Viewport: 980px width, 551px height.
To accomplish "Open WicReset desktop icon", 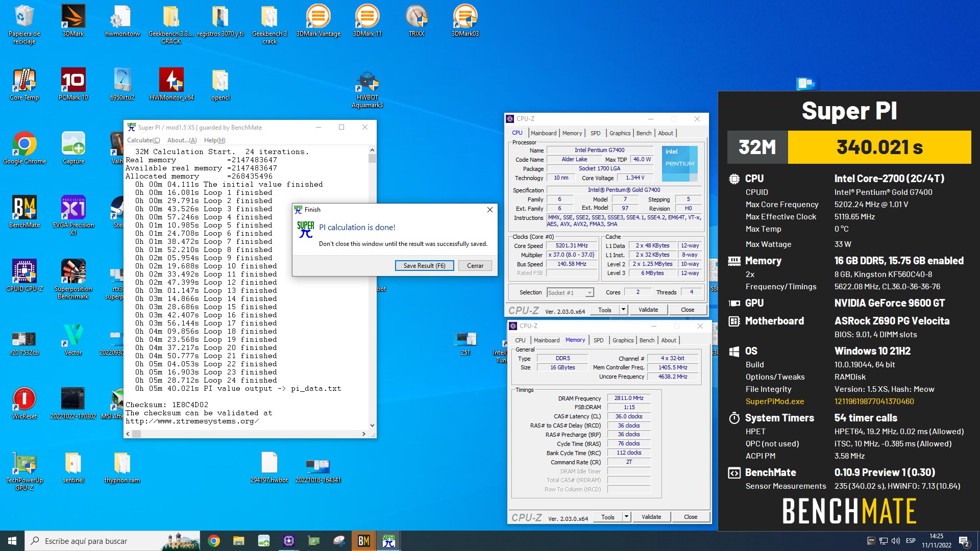I will tap(24, 403).
